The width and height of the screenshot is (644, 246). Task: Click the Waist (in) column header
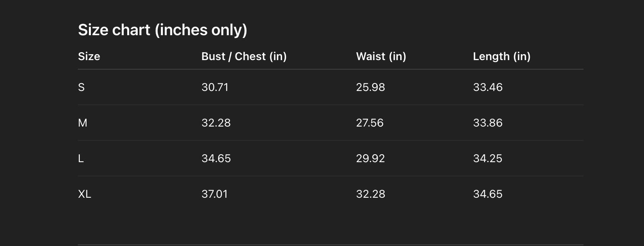pyautogui.click(x=381, y=57)
